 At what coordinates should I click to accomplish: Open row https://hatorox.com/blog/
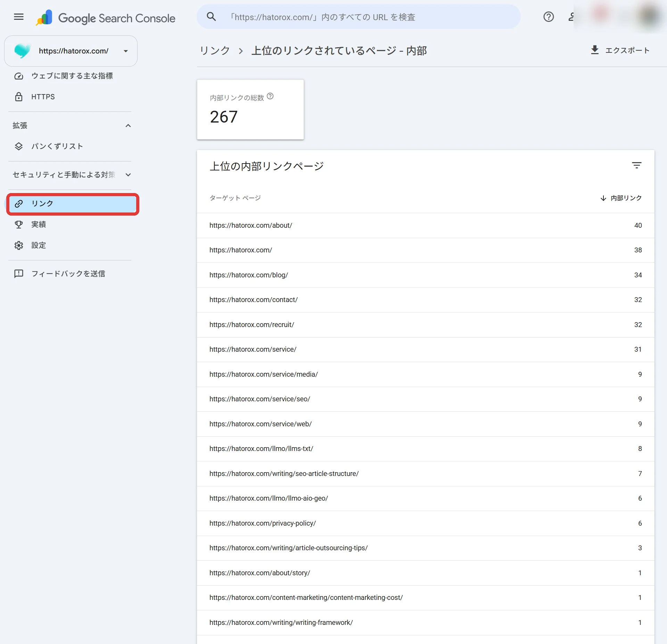[426, 275]
